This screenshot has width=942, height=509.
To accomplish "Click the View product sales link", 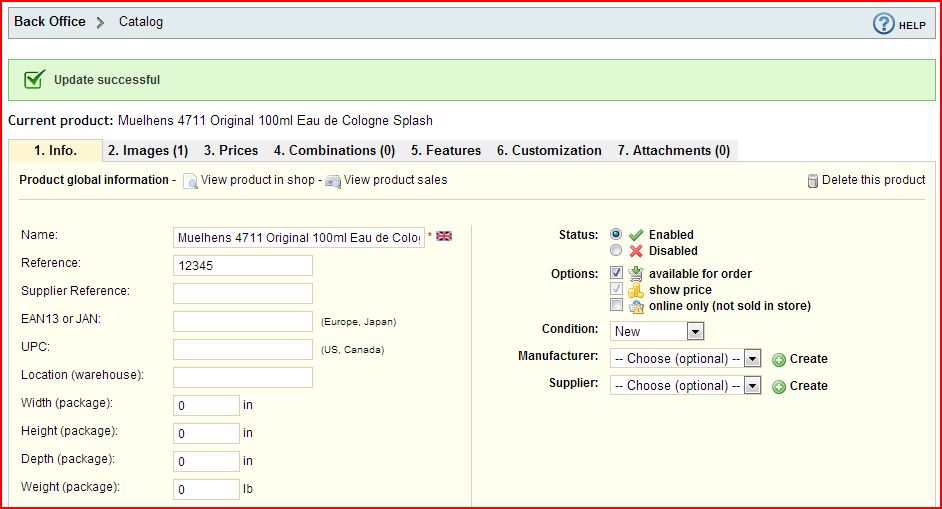I will click(395, 180).
